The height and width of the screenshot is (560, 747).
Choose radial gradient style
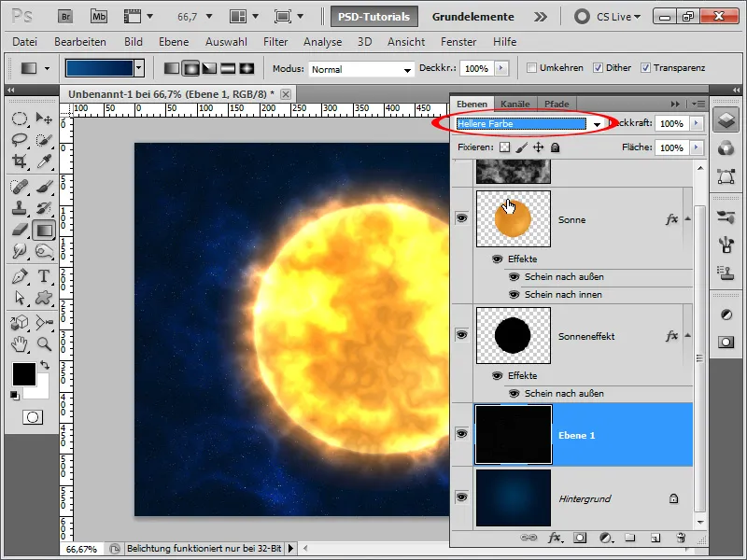pos(190,68)
